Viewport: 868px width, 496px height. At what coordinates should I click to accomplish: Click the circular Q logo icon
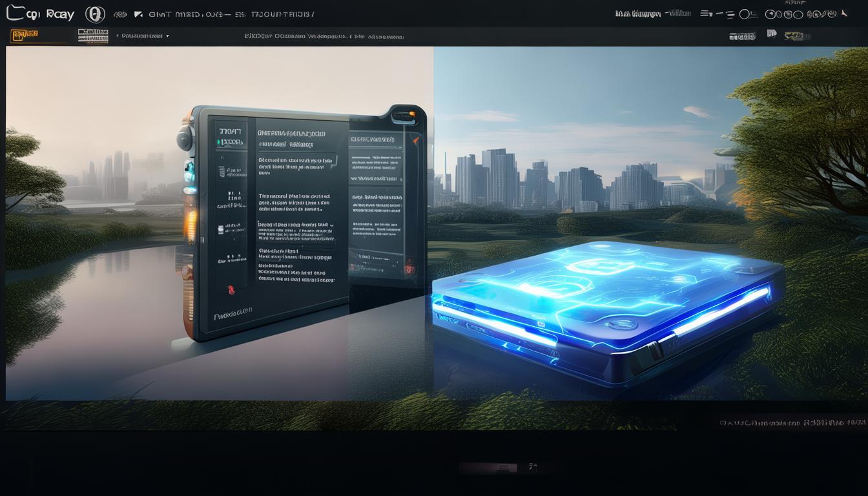(95, 14)
